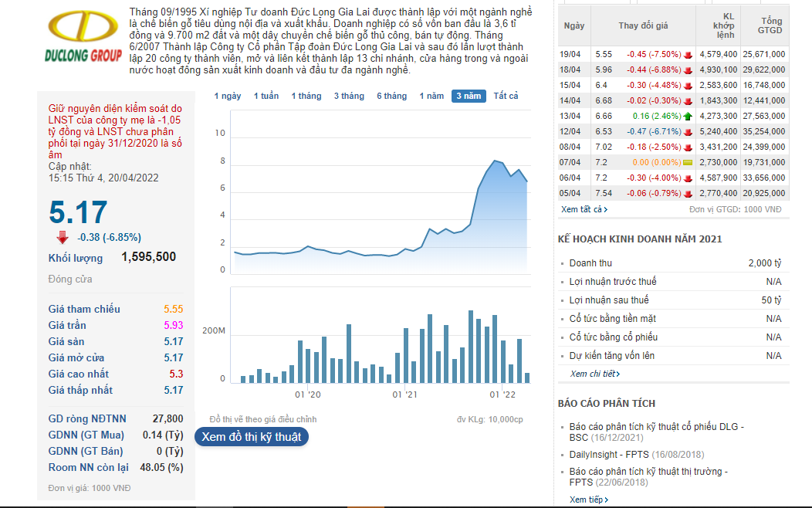Click the '01 '21' axis label
Viewport: 812px width, 508px height.
(x=404, y=395)
